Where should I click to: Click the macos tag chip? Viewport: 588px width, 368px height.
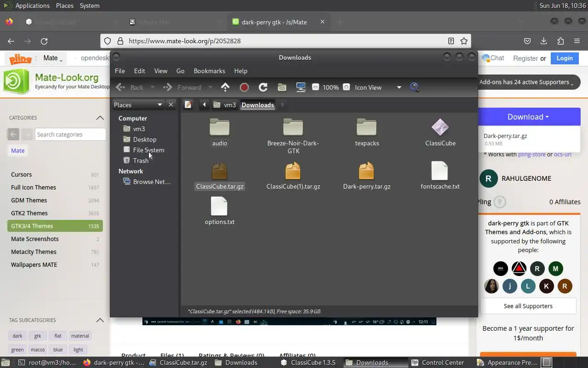pyautogui.click(x=38, y=350)
